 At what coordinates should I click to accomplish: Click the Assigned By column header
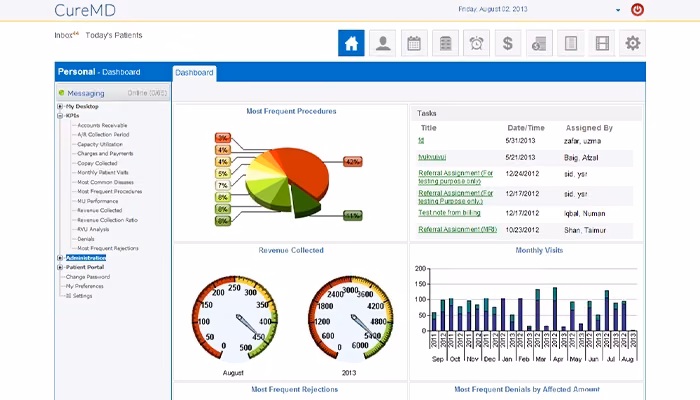[x=589, y=128]
